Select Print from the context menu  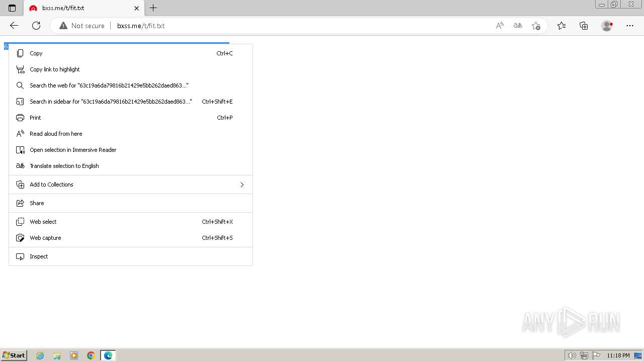tap(131, 118)
